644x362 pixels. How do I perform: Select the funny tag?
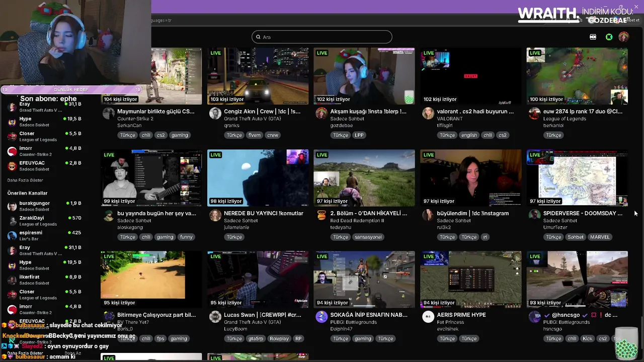[186, 237]
